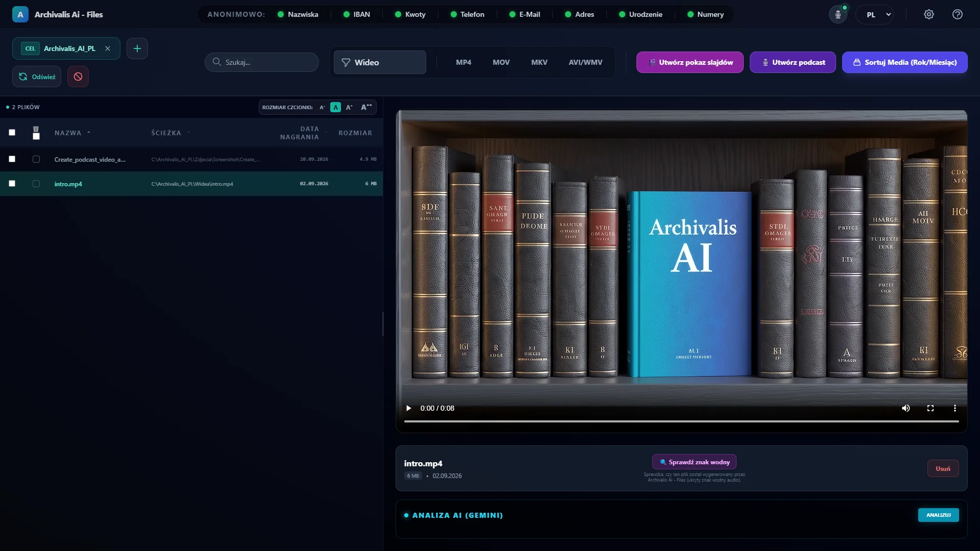The height and width of the screenshot is (551, 980).
Task: Toggle IBAN anonymization
Action: point(357,14)
